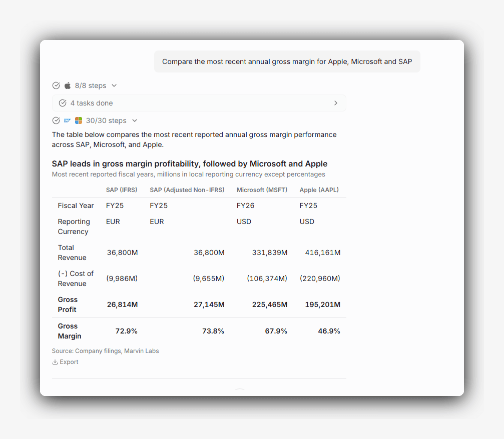Click the Total Revenue row label
The width and height of the screenshot is (504, 439).
tap(72, 252)
